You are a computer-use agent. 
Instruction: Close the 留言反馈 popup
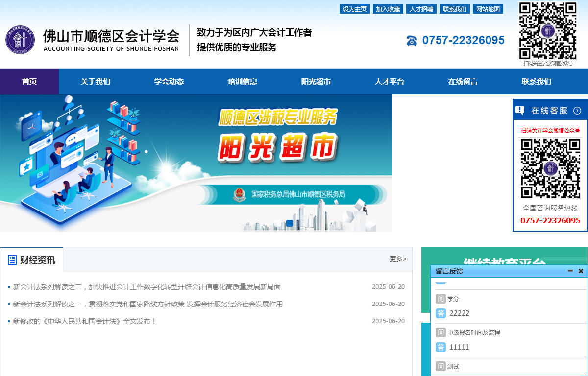click(x=581, y=271)
